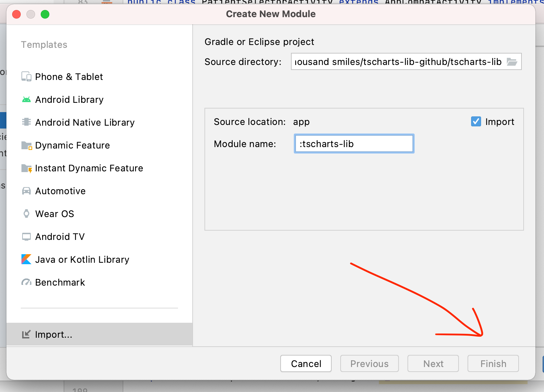The height and width of the screenshot is (392, 544).
Task: Choose the Import... option in the sidebar
Action: pyautogui.click(x=54, y=335)
